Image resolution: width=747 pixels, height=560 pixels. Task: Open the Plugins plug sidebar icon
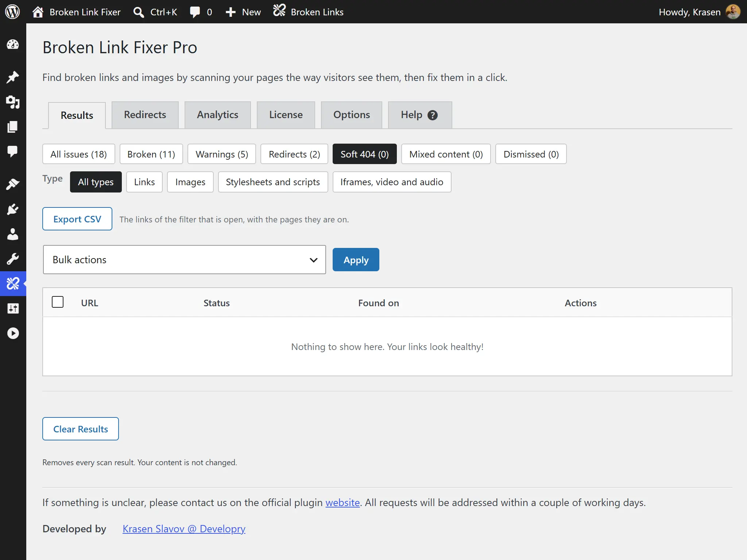(x=13, y=209)
